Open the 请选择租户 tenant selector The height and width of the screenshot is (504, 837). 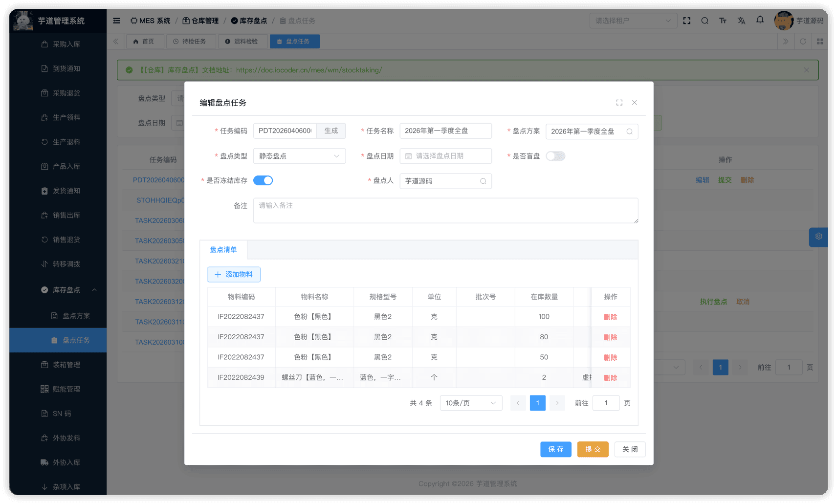(x=633, y=20)
